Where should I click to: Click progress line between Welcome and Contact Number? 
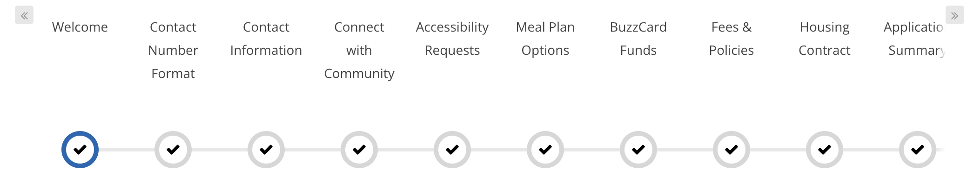point(127,150)
